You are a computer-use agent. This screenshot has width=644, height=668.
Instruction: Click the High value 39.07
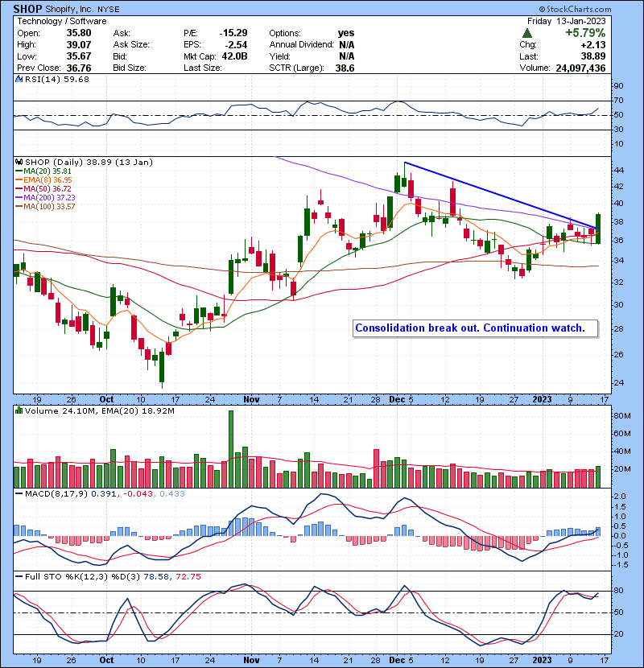pos(79,44)
